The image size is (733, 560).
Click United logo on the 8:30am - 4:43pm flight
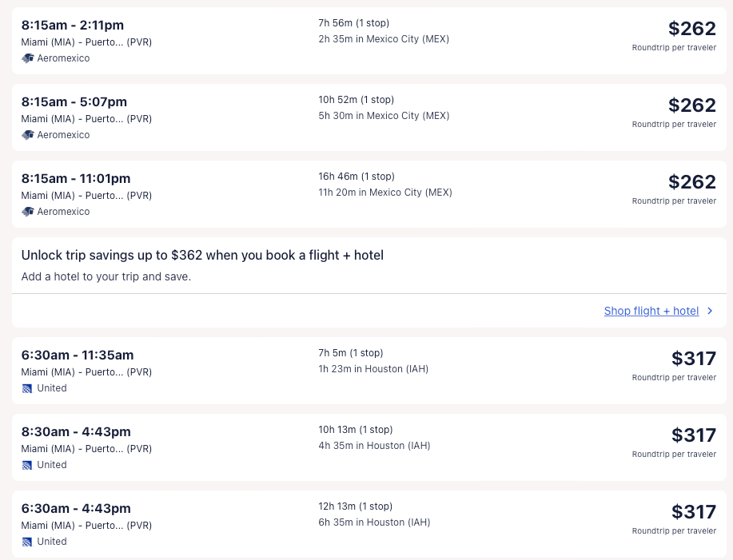click(x=27, y=465)
